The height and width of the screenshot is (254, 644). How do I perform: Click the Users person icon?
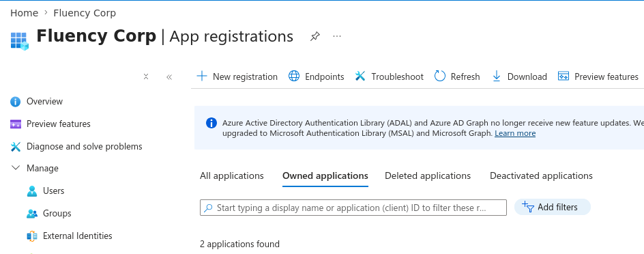point(31,191)
